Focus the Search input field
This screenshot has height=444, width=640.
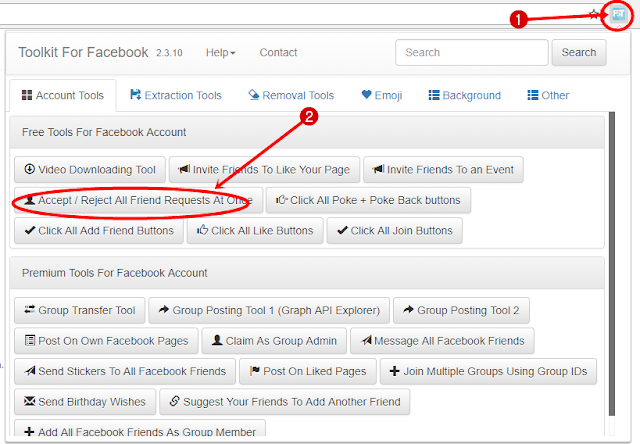[471, 52]
